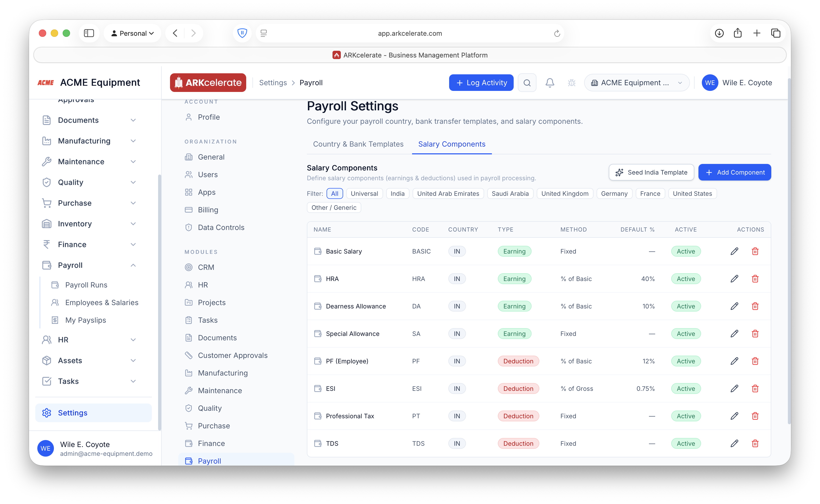The height and width of the screenshot is (504, 820).
Task: Expand the Documents sidebar menu
Action: [x=89, y=120]
